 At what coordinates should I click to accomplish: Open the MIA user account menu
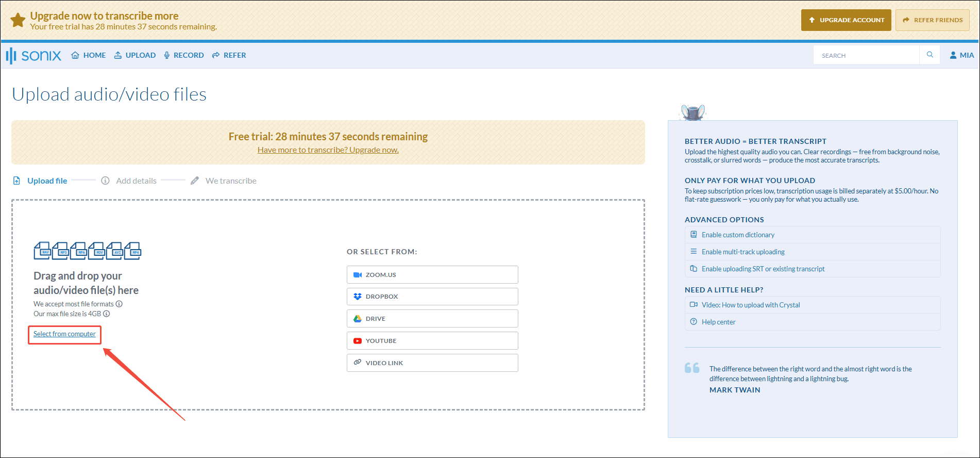[x=961, y=55]
